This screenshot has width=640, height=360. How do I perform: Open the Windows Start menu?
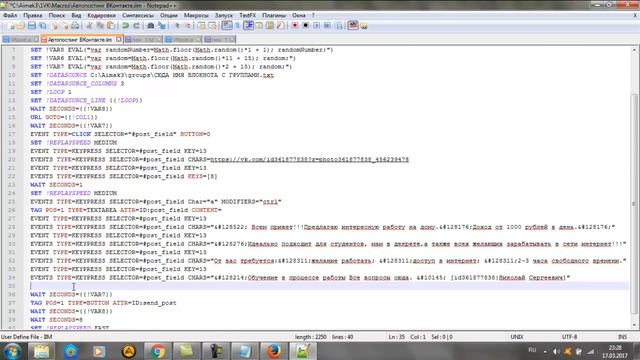[12, 351]
